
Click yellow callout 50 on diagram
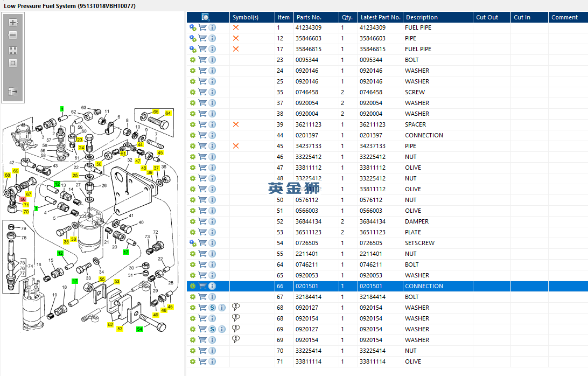coord(99,164)
